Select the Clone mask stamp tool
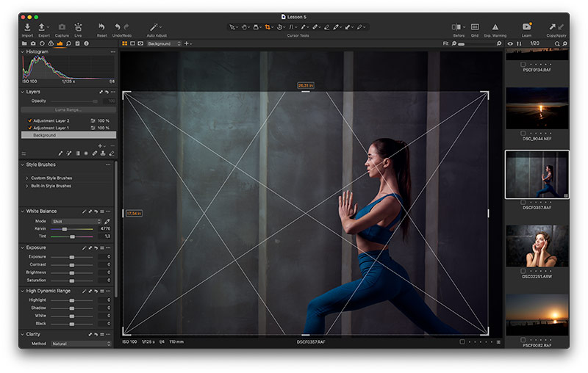This screenshot has height=373, width=588. (x=103, y=153)
